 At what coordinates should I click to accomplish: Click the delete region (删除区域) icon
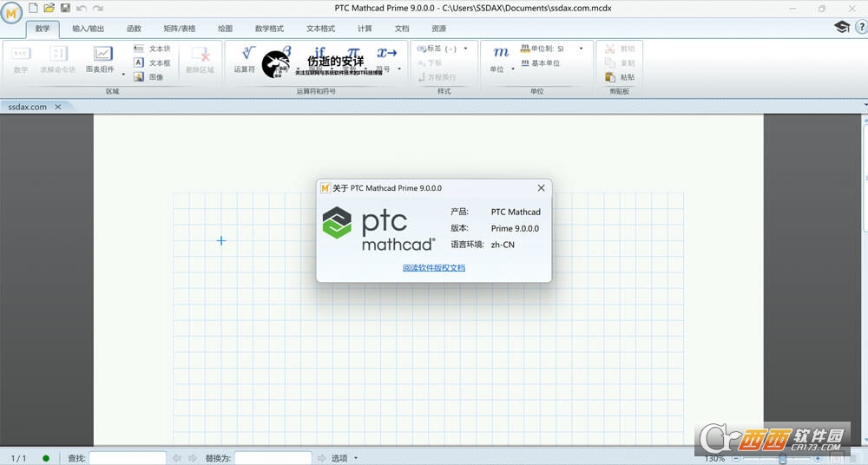(x=200, y=54)
